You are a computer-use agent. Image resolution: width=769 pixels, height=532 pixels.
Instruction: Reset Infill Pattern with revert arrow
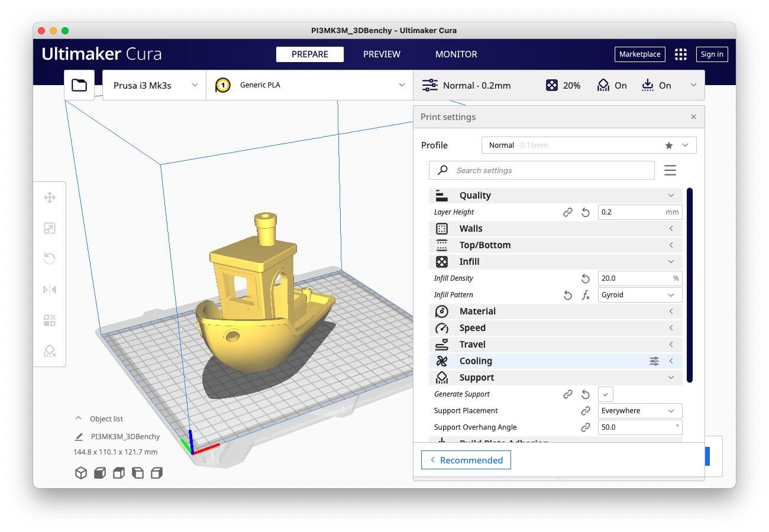568,295
